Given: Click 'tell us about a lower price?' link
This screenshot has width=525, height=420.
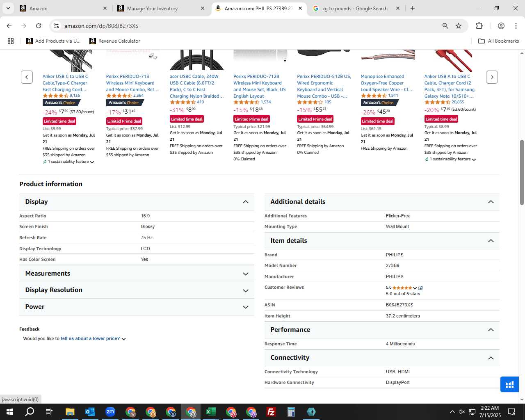Looking at the screenshot, I should pos(90,339).
